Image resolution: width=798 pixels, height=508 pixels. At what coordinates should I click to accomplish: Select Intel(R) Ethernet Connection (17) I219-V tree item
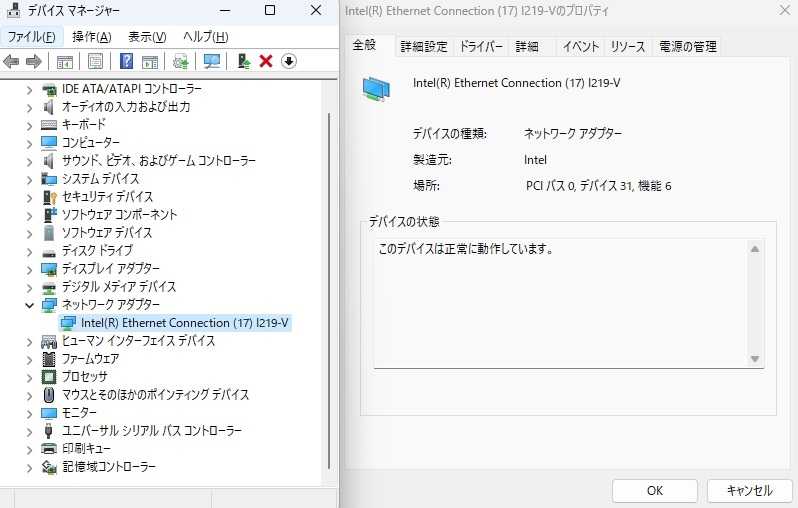pyautogui.click(x=176, y=323)
